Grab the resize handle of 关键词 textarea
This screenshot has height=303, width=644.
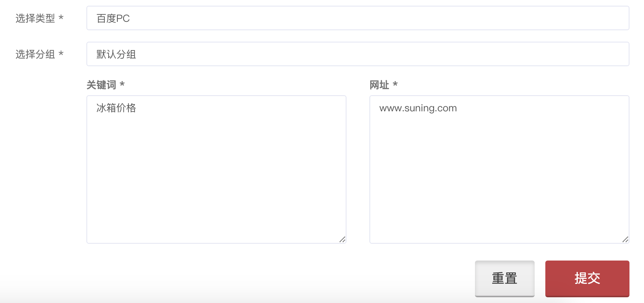(342, 239)
